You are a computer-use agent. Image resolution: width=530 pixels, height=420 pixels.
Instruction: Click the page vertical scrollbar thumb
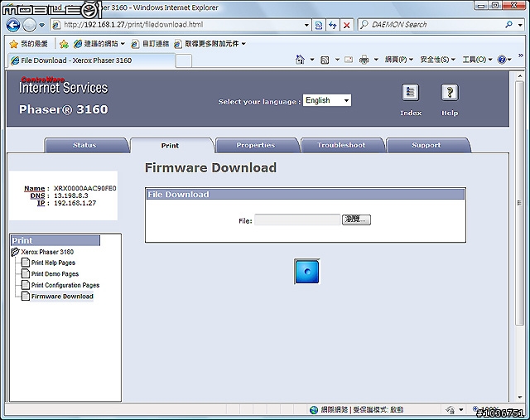[x=519, y=203]
